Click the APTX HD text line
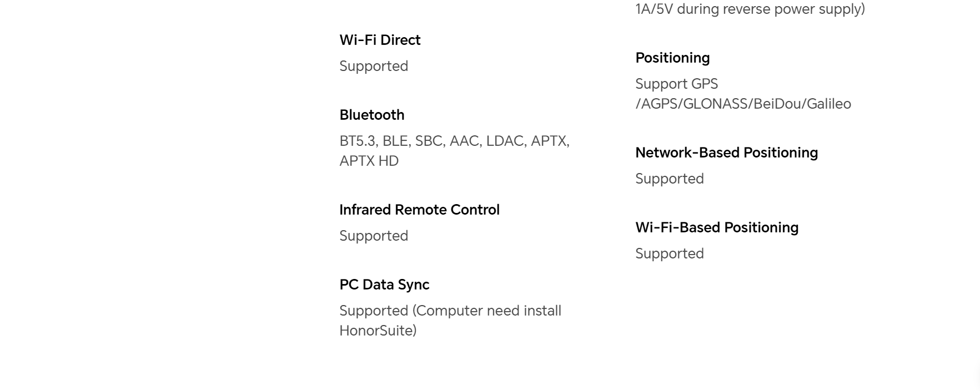Image resolution: width=980 pixels, height=391 pixels. (369, 161)
